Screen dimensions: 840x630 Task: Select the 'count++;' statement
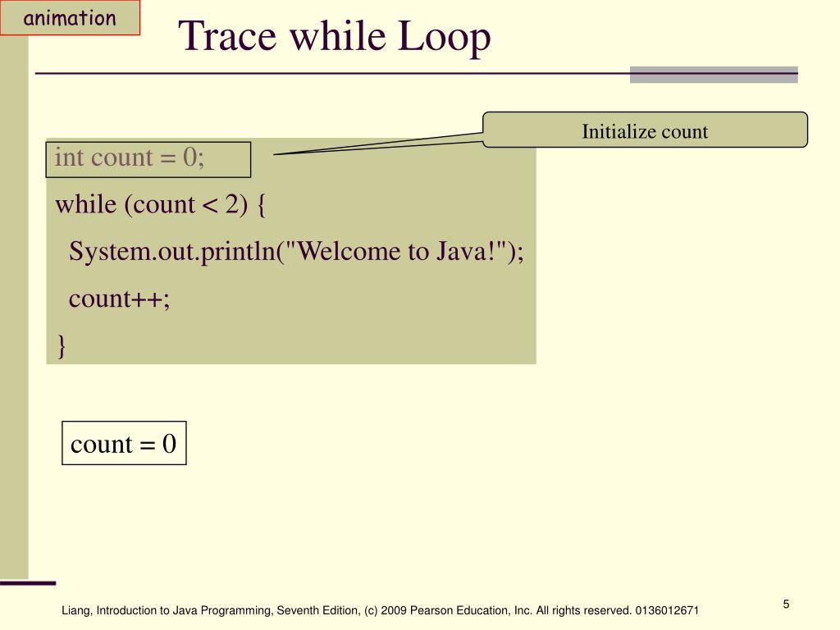119,299
